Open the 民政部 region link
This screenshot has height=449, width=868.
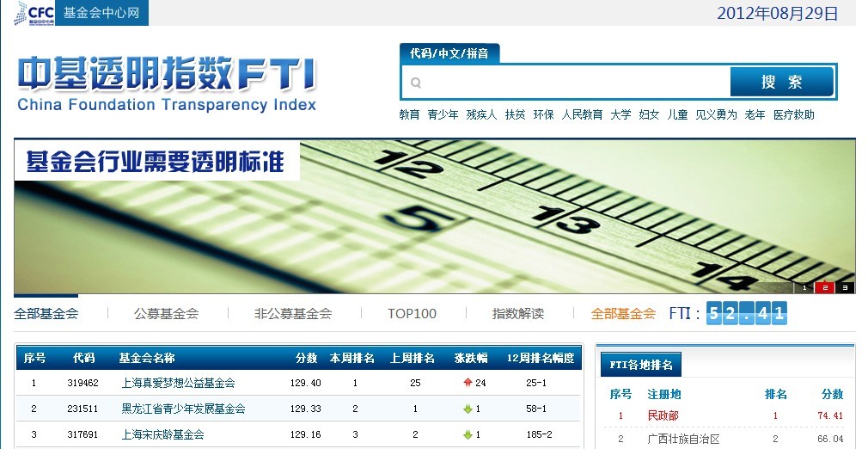tap(663, 415)
